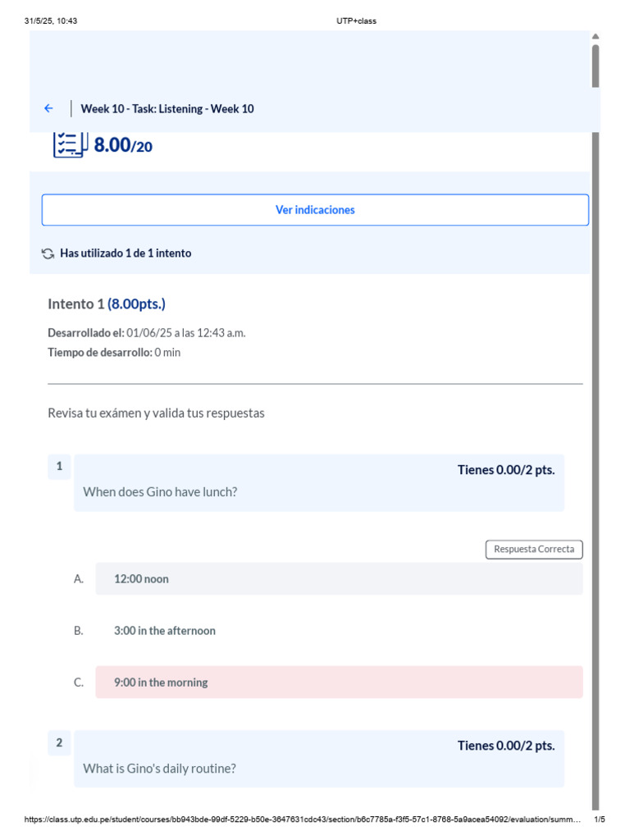630x840 pixels.
Task: Click the vertical scrollbar thumb
Action: (596, 66)
